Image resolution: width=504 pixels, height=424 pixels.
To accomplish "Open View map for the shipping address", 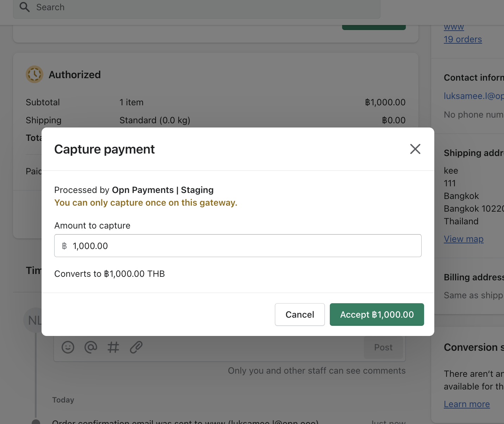I will pyautogui.click(x=464, y=239).
